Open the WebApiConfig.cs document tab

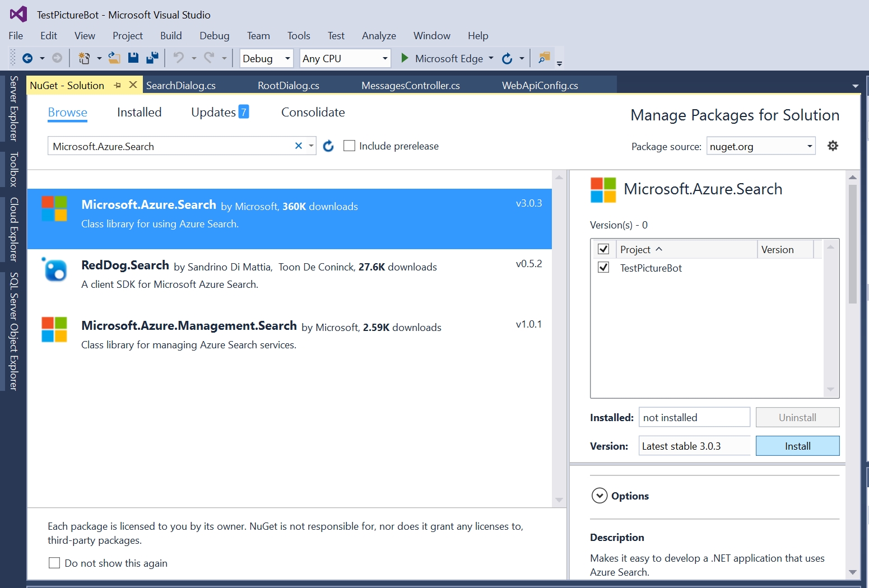click(x=540, y=85)
